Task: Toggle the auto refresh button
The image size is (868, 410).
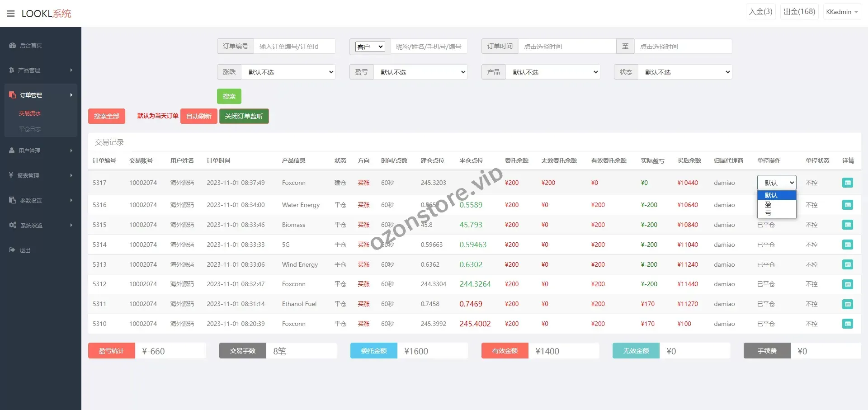Action: click(x=198, y=116)
